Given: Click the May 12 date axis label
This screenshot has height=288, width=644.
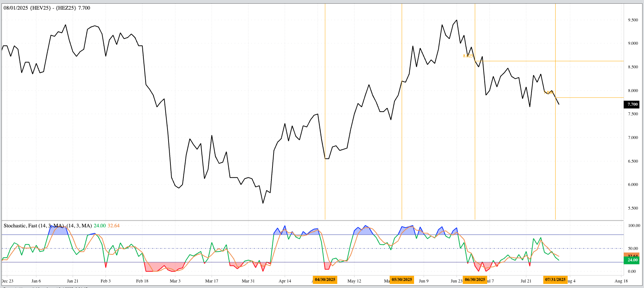Looking at the screenshot, I should pos(354,281).
